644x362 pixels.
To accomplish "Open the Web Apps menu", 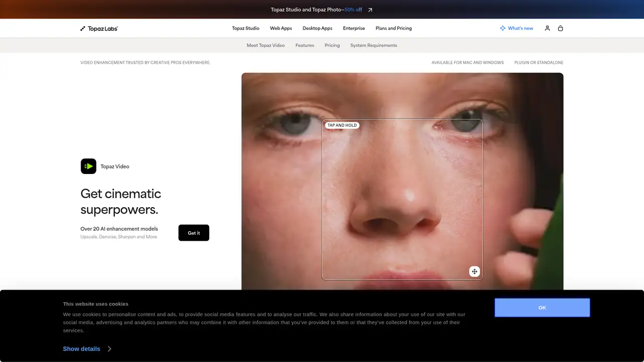I will point(281,28).
